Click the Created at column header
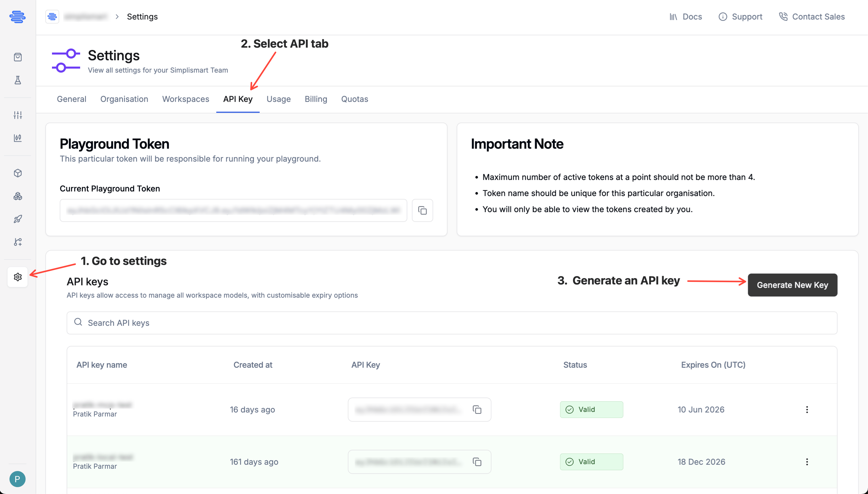868x494 pixels. tap(253, 365)
